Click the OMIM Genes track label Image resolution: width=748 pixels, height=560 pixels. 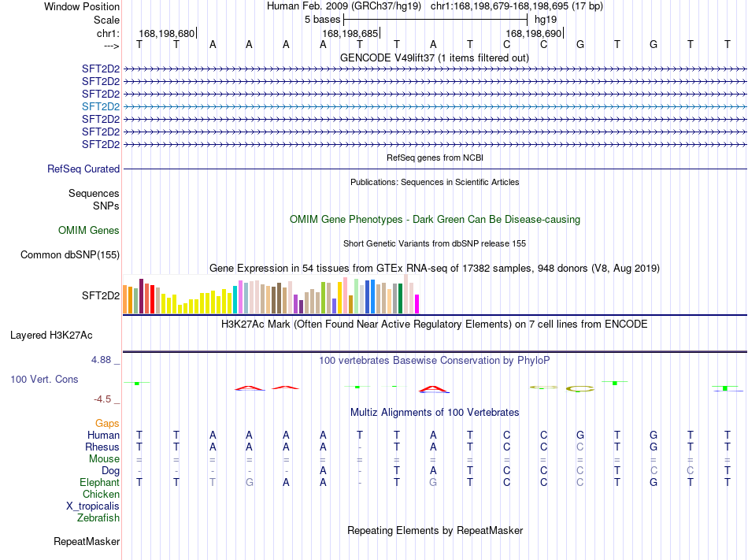tap(89, 231)
